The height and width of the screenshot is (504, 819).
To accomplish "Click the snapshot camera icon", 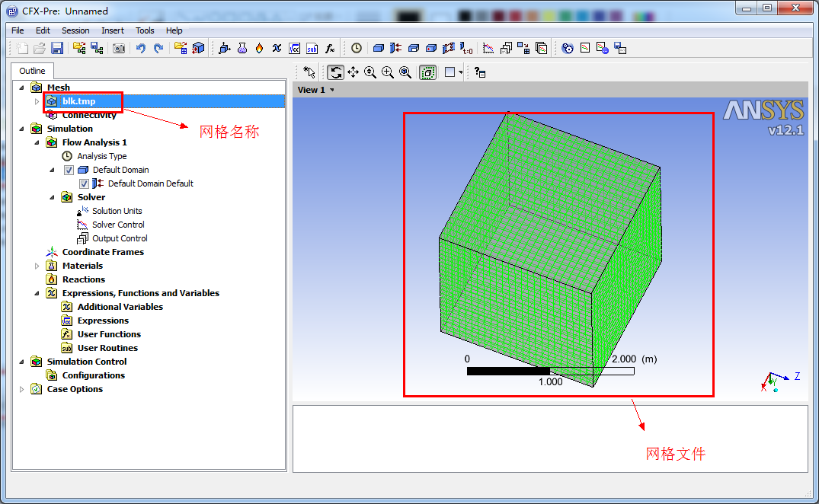I will [x=119, y=48].
